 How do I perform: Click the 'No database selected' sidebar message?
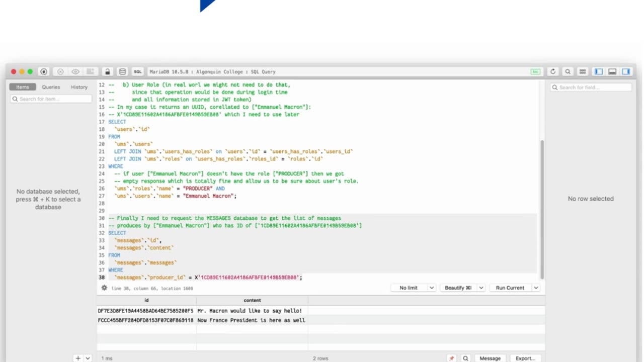click(48, 199)
